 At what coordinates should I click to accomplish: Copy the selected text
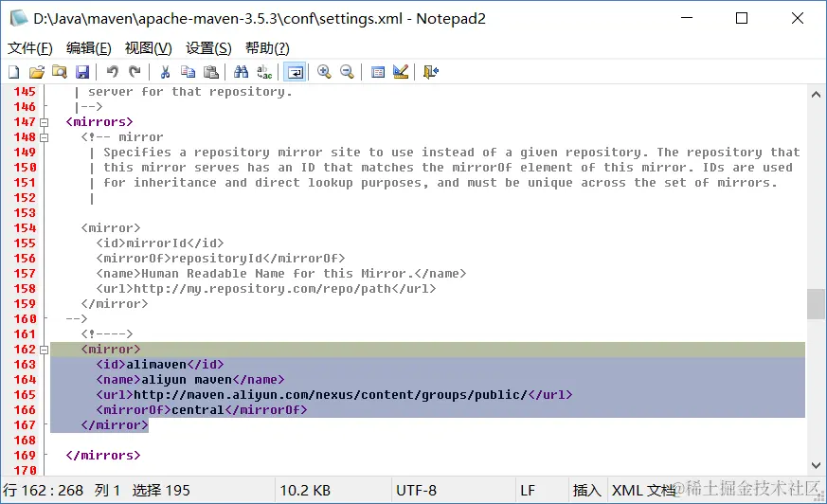click(x=188, y=72)
